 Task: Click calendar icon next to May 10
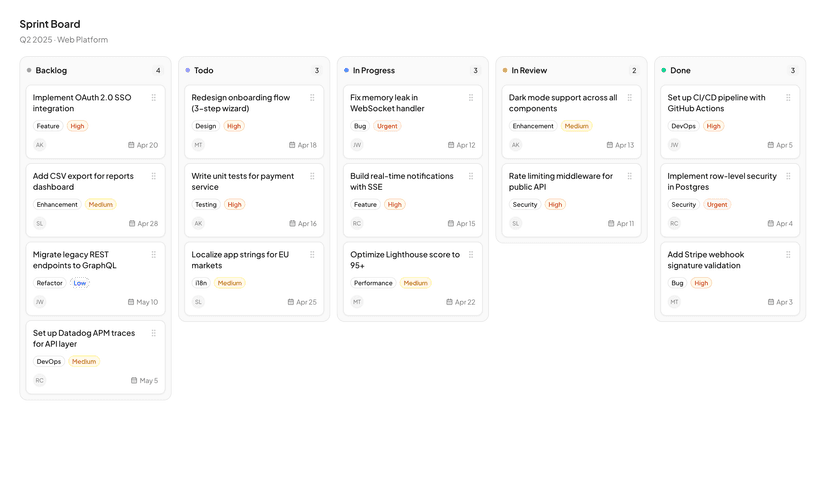131,302
